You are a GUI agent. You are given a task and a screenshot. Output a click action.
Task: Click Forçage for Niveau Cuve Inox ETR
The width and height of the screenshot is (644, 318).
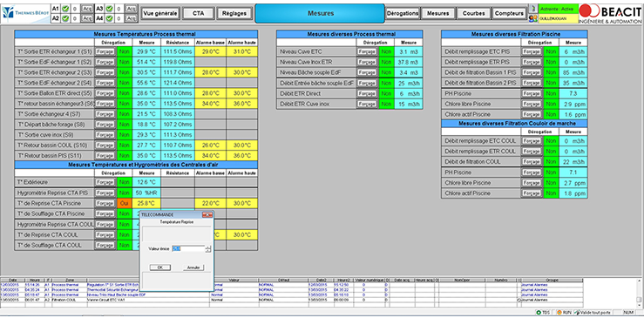coord(367,63)
